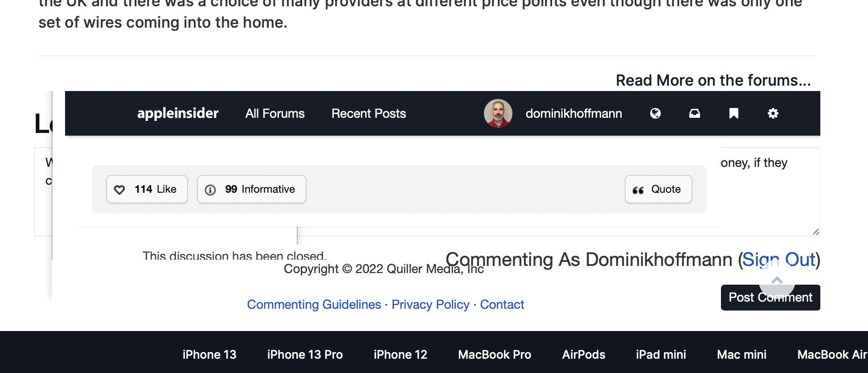Image resolution: width=868 pixels, height=373 pixels.
Task: Open dominikhoffmann username link
Action: 573,113
